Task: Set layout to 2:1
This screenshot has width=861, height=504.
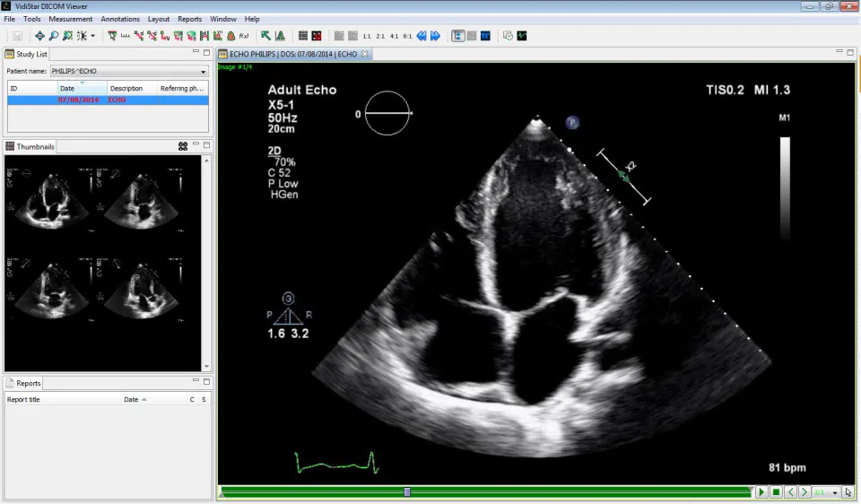Action: click(380, 36)
